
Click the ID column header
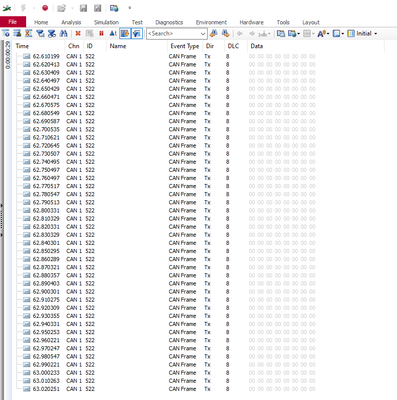click(x=95, y=46)
